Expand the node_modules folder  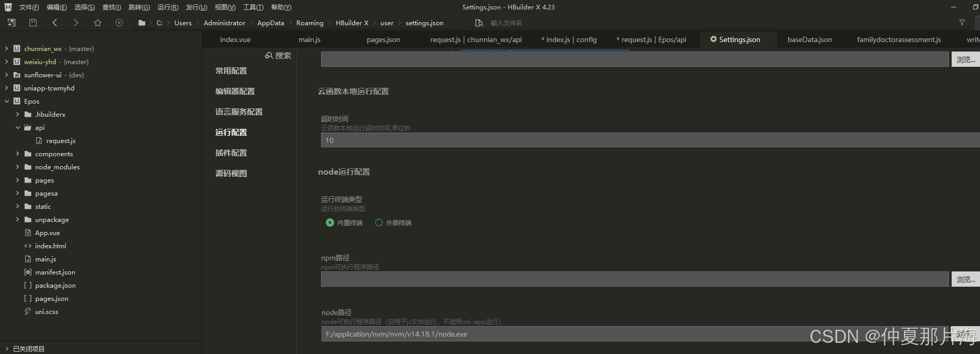point(17,167)
